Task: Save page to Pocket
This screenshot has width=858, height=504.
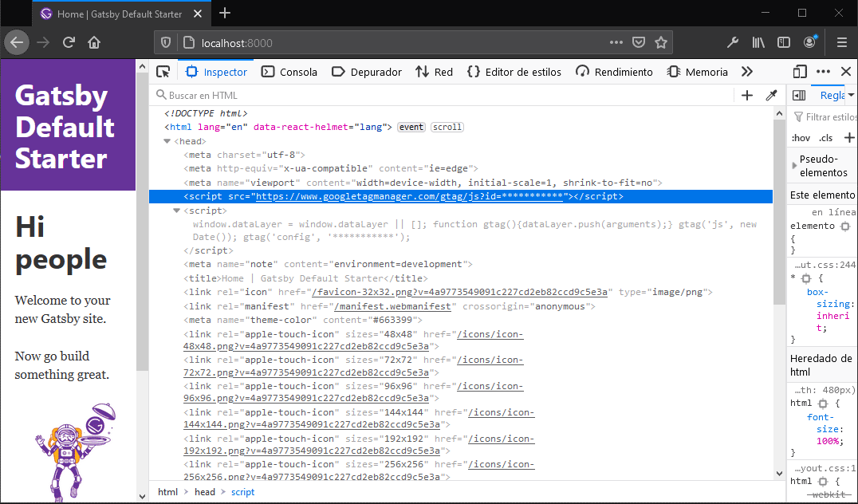Action: point(639,43)
